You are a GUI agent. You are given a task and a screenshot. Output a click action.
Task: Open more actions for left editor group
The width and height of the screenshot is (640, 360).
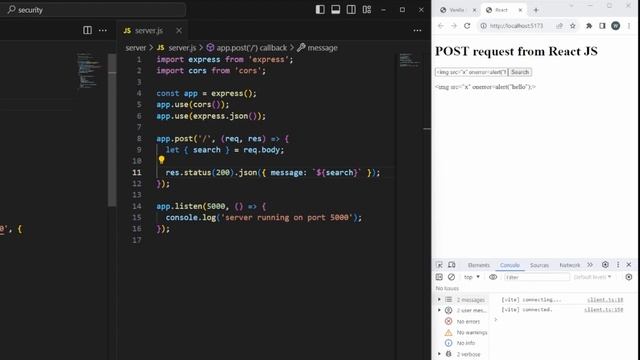[x=103, y=30]
